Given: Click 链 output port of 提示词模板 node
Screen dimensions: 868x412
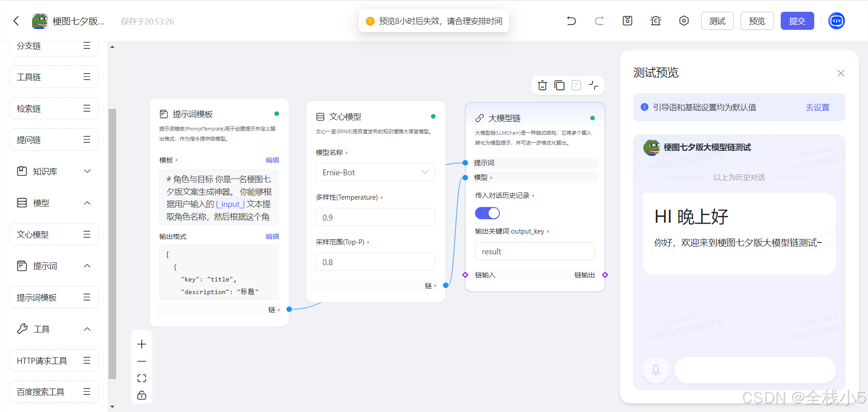Looking at the screenshot, I should [289, 309].
